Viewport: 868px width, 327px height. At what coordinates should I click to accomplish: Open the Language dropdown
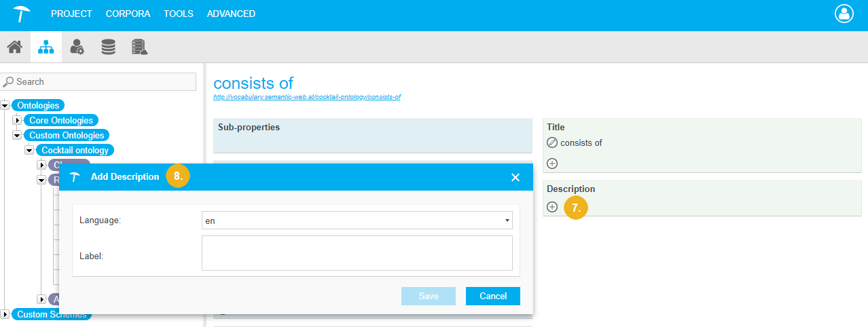click(x=357, y=220)
